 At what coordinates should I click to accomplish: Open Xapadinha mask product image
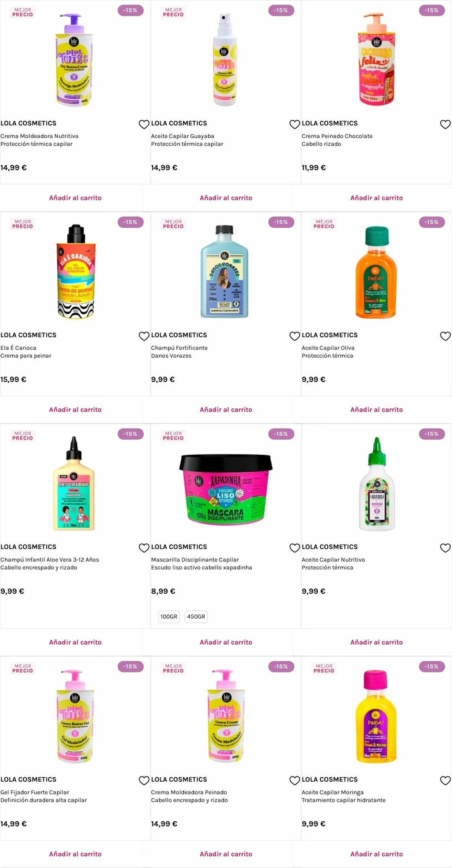[226, 488]
